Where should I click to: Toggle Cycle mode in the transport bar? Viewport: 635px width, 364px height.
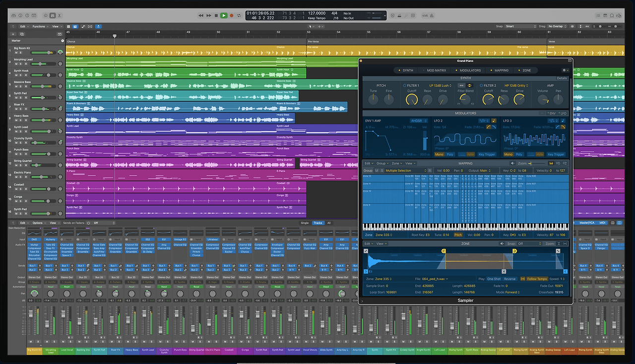(x=239, y=15)
